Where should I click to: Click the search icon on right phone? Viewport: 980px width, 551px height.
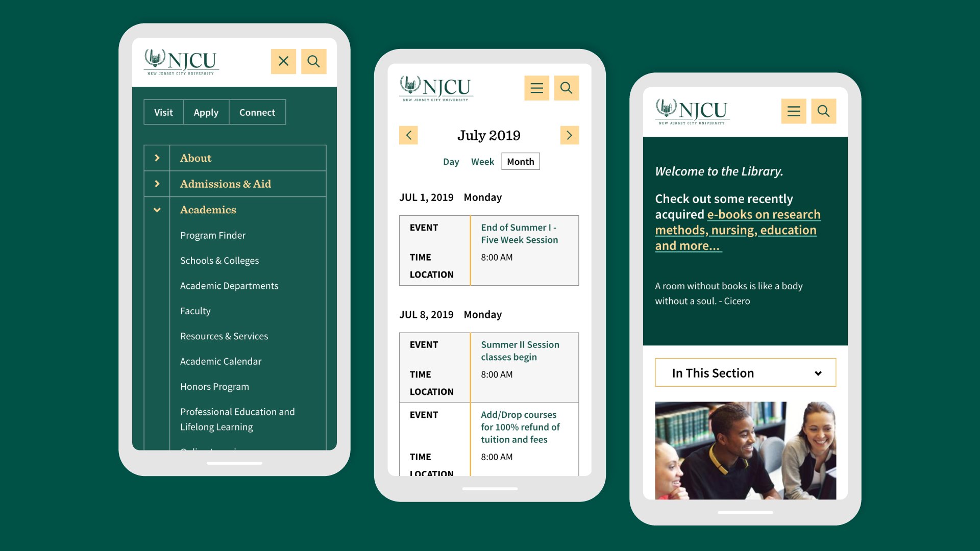tap(824, 111)
